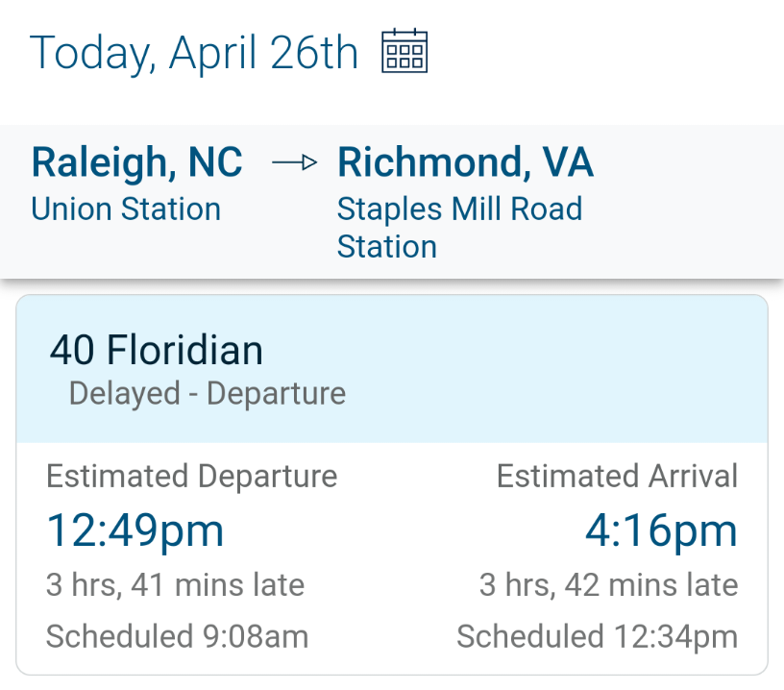
Task: Select the 4:16pm estimated arrival time
Action: [661, 530]
